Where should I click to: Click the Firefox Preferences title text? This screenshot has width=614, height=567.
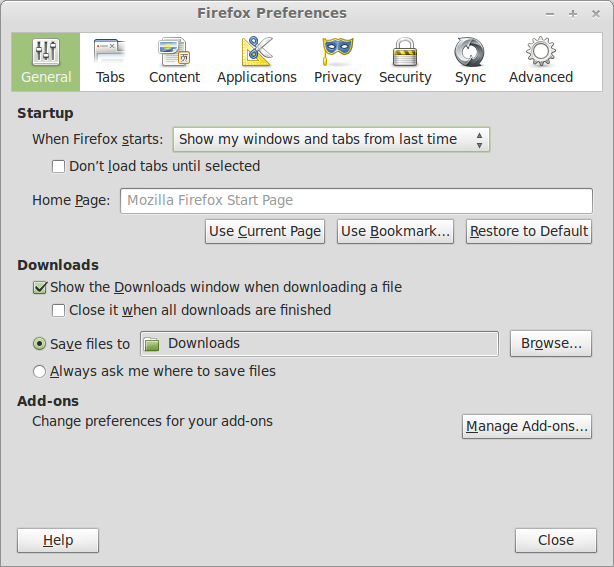click(x=272, y=13)
